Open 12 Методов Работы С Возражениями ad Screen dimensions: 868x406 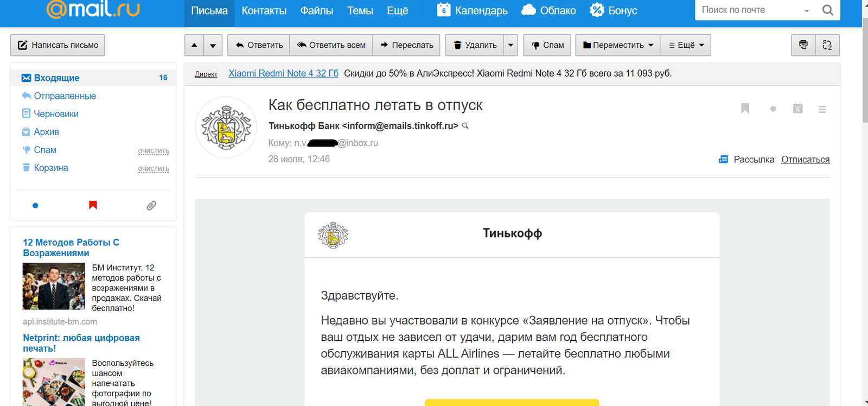71,248
